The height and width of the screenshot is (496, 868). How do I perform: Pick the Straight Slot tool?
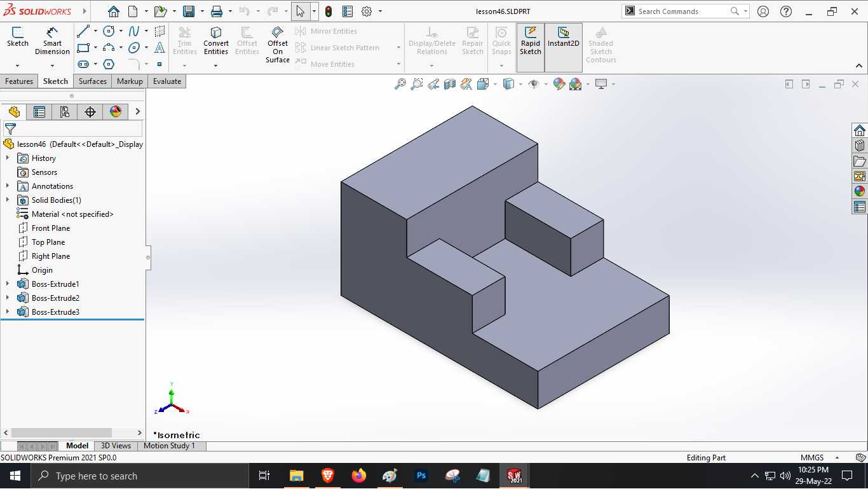pos(83,64)
